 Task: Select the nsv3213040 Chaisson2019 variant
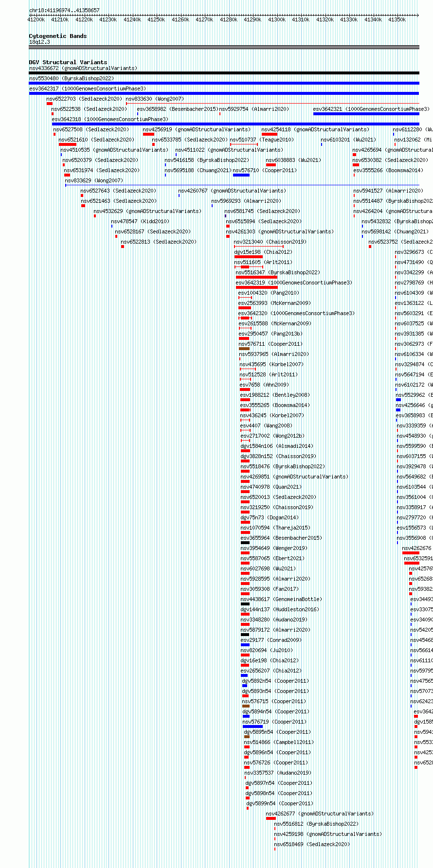270,242
